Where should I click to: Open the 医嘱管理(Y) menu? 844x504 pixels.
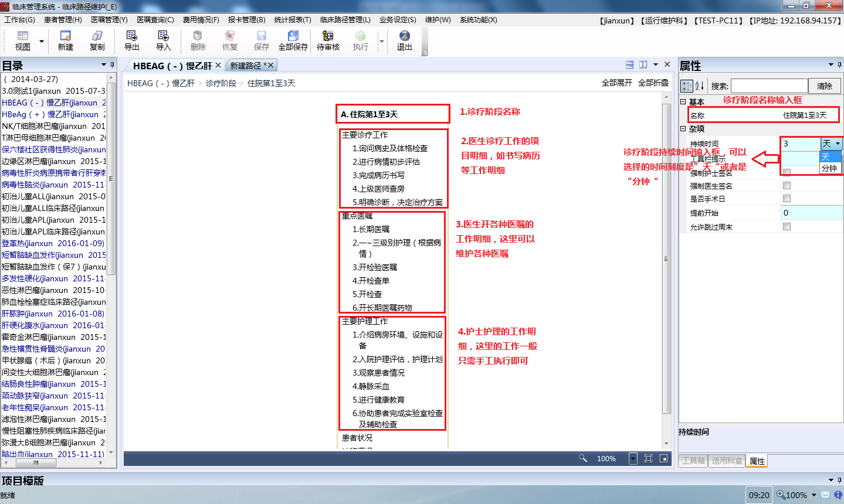pyautogui.click(x=109, y=20)
